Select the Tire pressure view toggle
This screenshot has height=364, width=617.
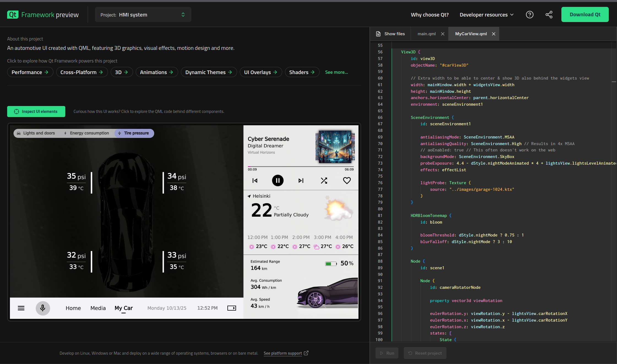[134, 133]
